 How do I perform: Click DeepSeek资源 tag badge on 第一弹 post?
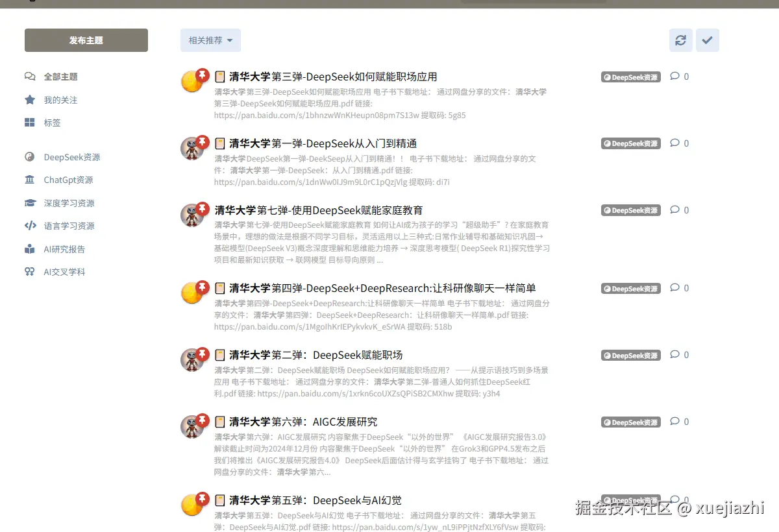[630, 144]
